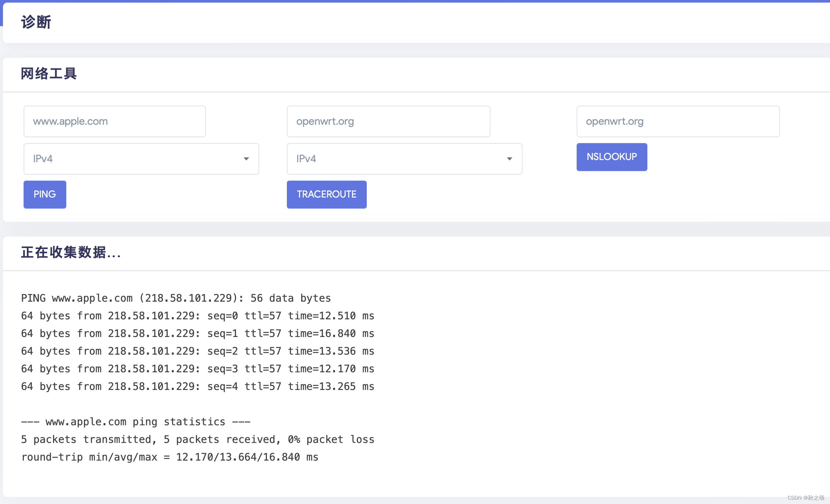The image size is (830, 504).
Task: Click the NSLOOKUP button
Action: click(x=611, y=157)
